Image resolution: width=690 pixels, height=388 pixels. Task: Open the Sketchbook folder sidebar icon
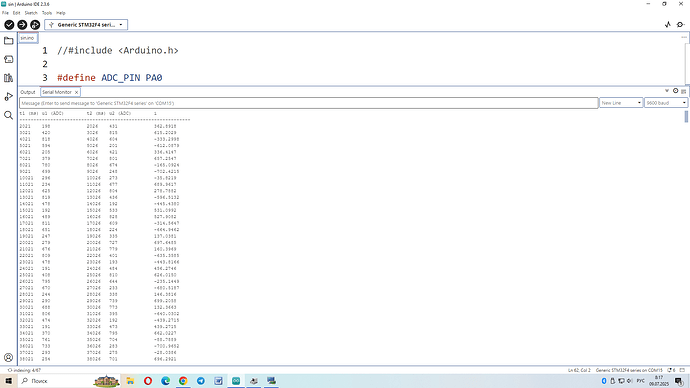click(8, 41)
